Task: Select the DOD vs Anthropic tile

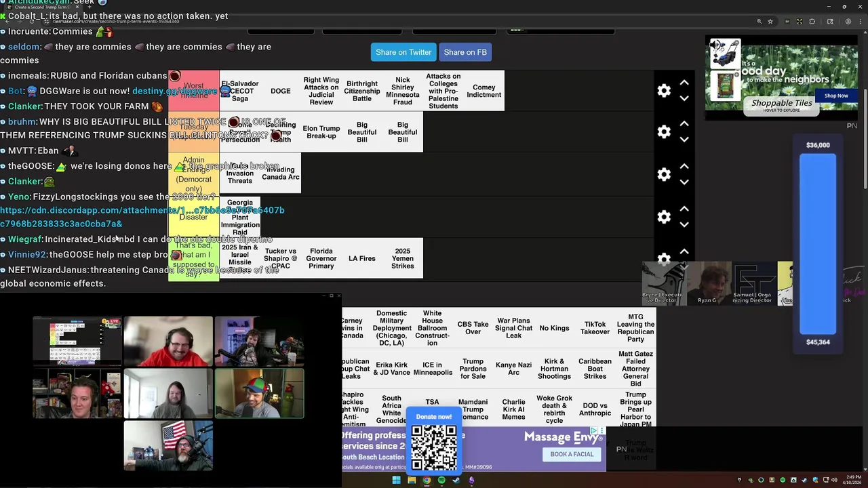Action: pos(595,409)
